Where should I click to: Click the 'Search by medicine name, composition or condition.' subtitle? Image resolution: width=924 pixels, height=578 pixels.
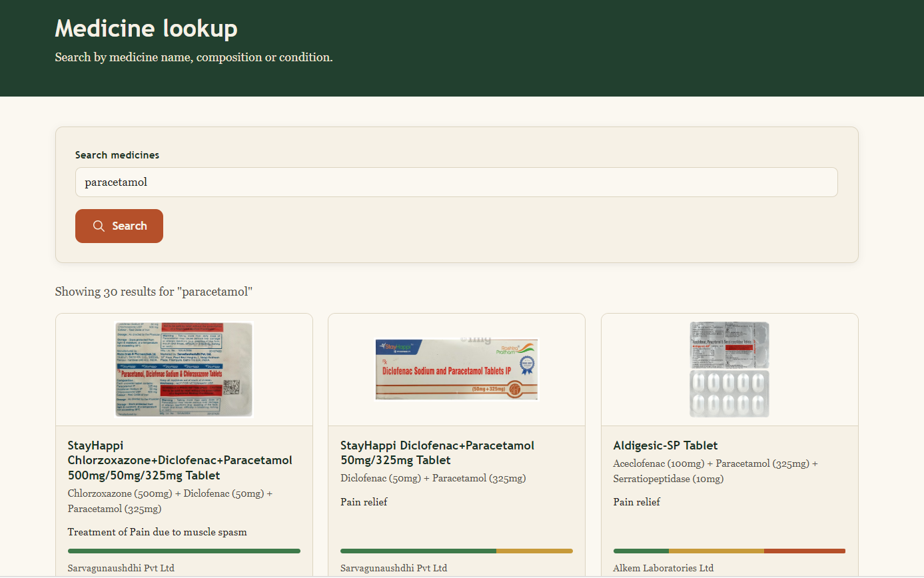(194, 57)
